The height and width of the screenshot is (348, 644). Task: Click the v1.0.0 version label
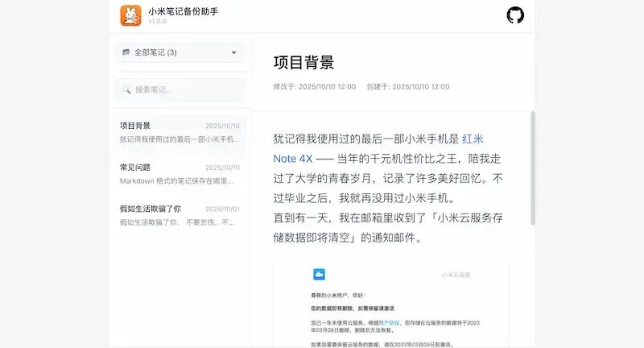(157, 22)
